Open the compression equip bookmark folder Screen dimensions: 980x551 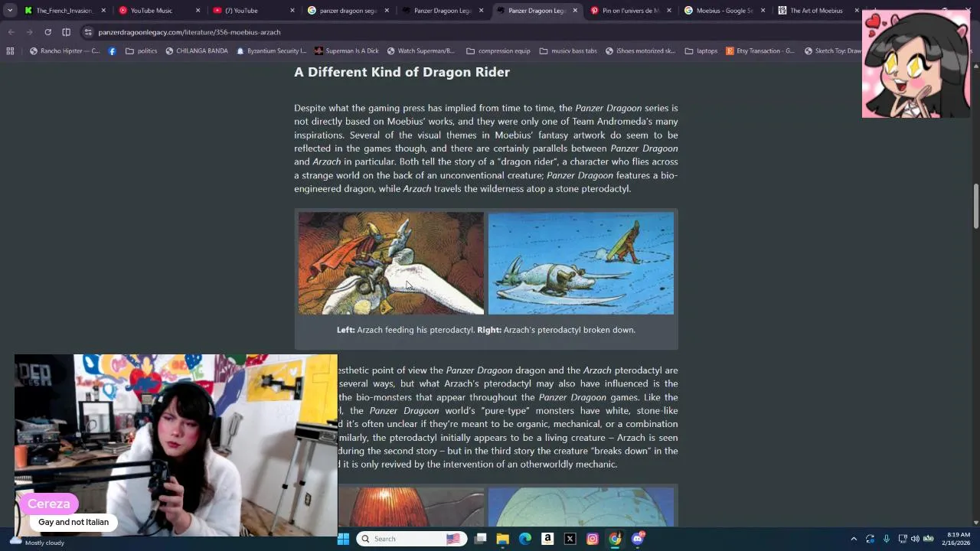(498, 51)
